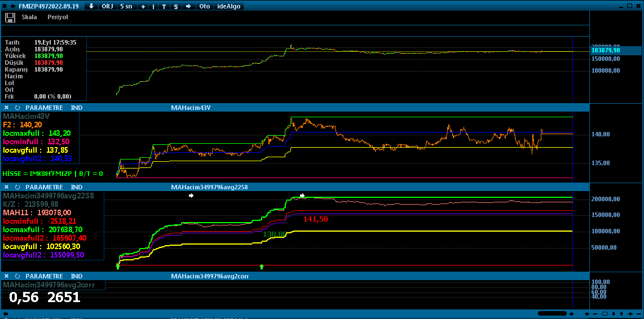Screen dimensions: 644x319
Task: Close the main chart with the X icon
Action: click(x=5, y=6)
